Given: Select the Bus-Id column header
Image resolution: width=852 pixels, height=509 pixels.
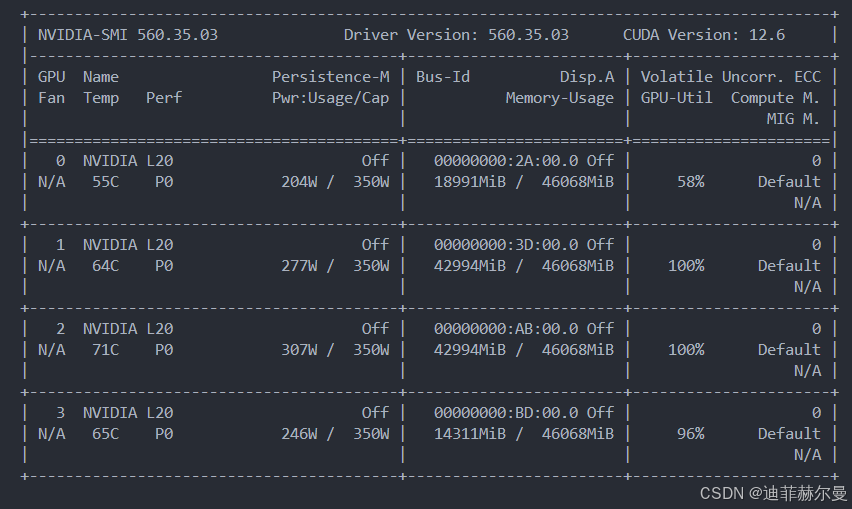Looking at the screenshot, I should (443, 77).
